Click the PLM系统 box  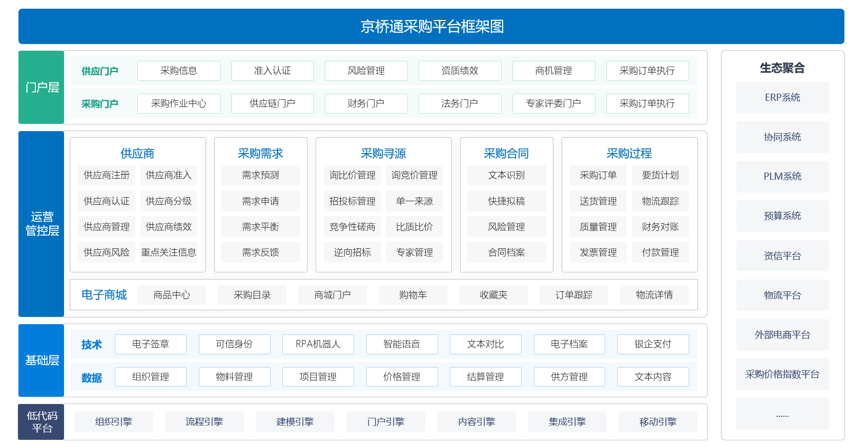[x=782, y=177]
